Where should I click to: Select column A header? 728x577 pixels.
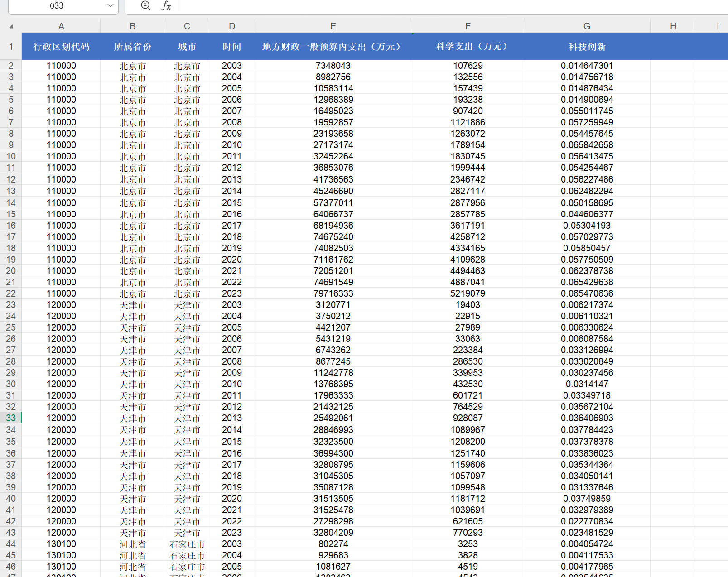[x=61, y=26]
